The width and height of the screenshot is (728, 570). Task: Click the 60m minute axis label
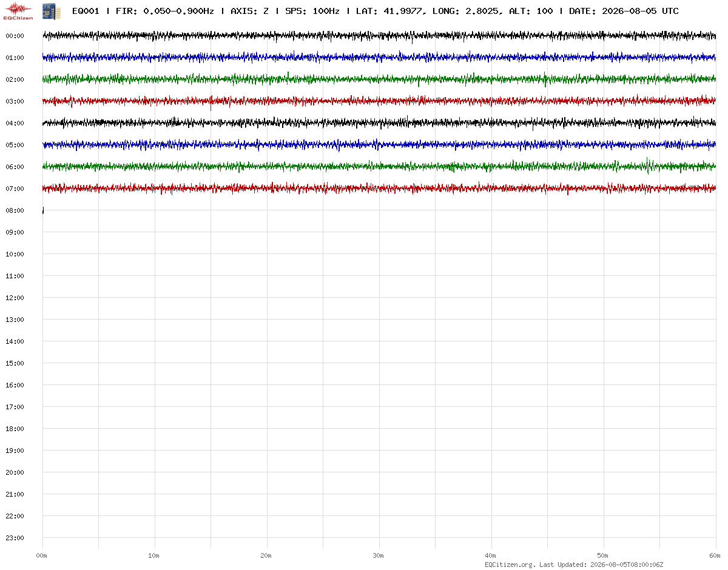click(715, 555)
